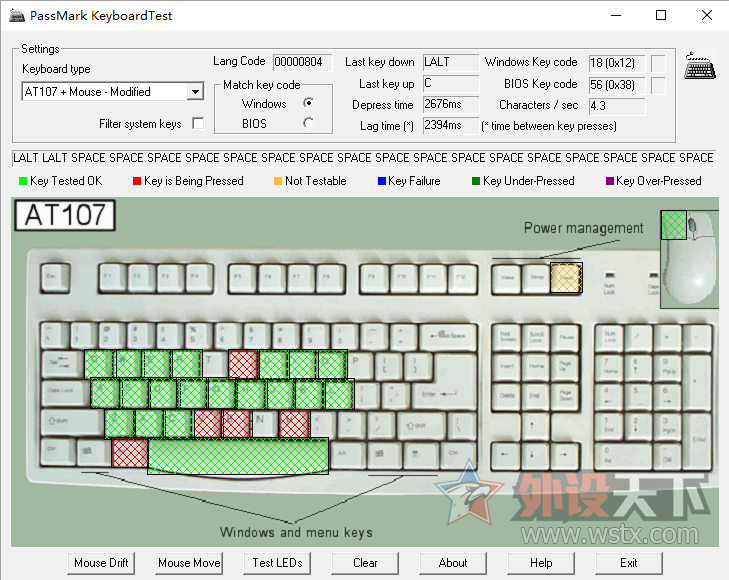This screenshot has width=729, height=580.
Task: Open the Keyboard type dropdown
Action: (x=196, y=92)
